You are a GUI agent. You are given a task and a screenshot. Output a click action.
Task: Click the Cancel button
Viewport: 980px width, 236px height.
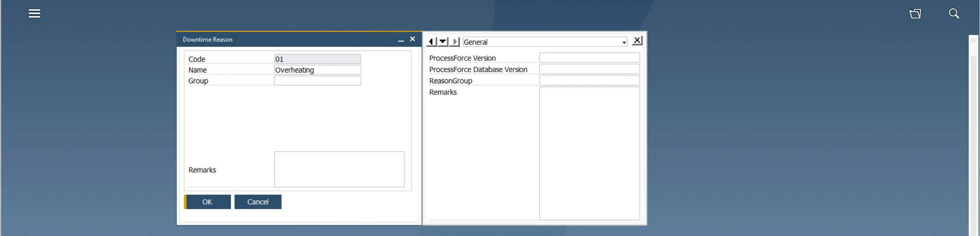tap(258, 202)
